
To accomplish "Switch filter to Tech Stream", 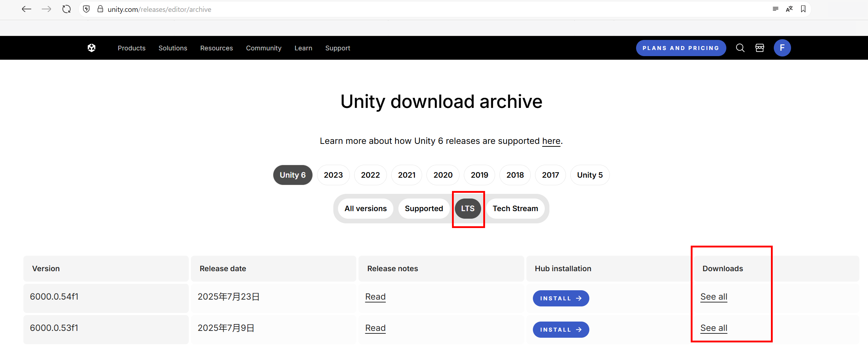I will pos(515,209).
